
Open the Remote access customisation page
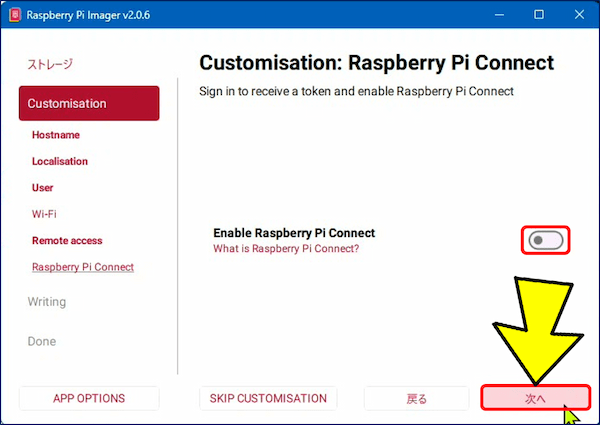tap(67, 240)
